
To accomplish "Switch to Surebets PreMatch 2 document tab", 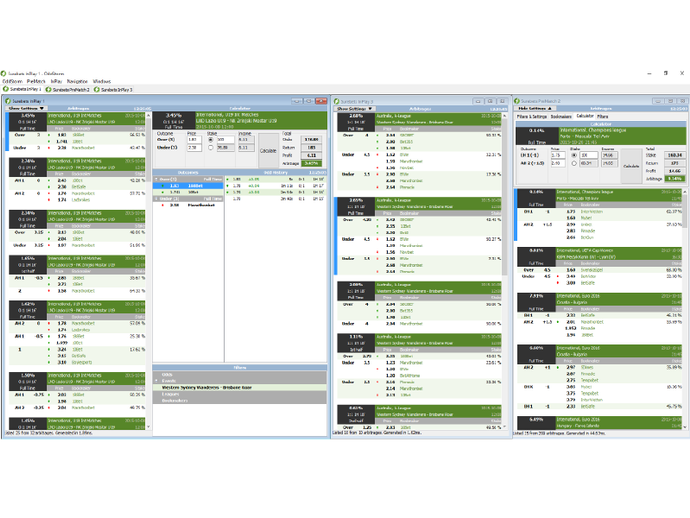I will pos(68,89).
